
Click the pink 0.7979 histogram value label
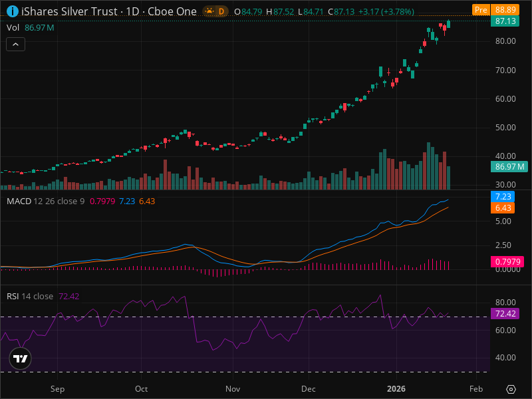507,261
